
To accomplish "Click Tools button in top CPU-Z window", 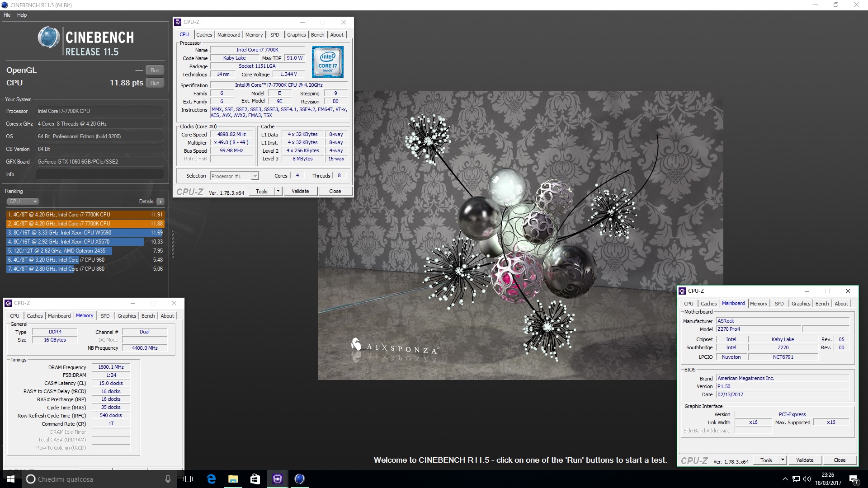I will point(262,192).
